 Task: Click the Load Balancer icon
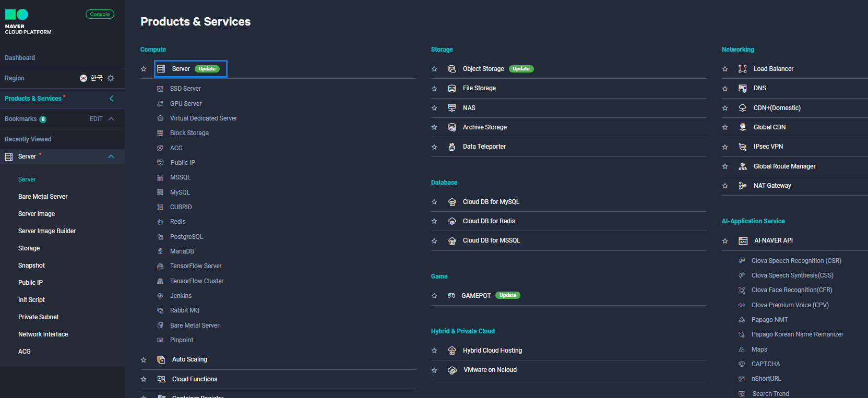[743, 69]
